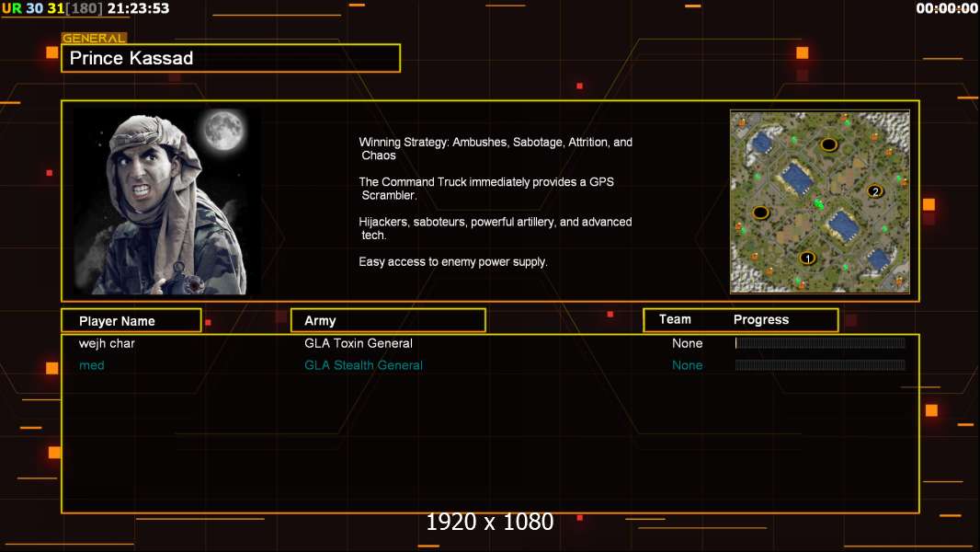980x552 pixels.
Task: Select the Prince Kassad portrait image
Action: click(x=167, y=201)
